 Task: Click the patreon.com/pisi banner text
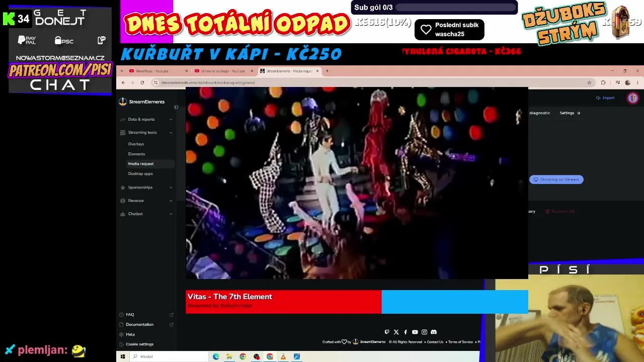[x=60, y=70]
